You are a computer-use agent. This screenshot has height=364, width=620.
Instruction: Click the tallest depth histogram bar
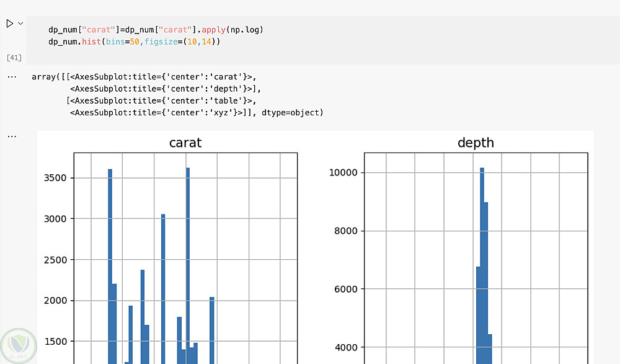coord(482,266)
